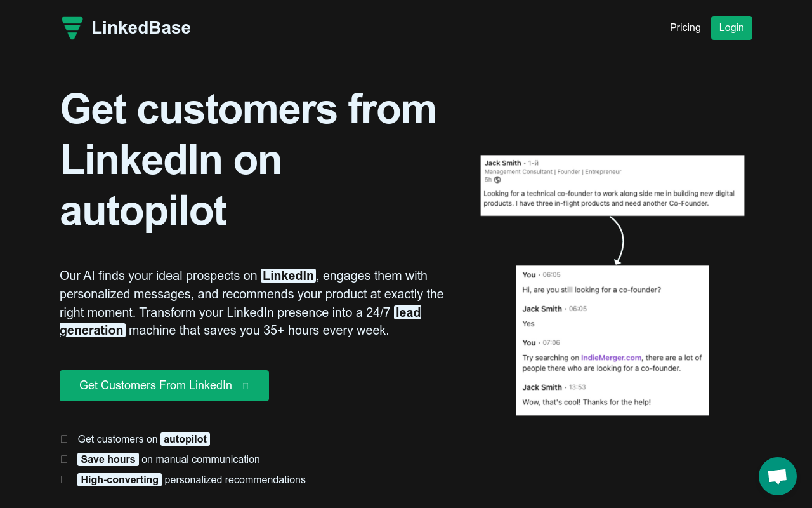The width and height of the screenshot is (812, 508).
Task: Open the Pricing page
Action: [685, 27]
